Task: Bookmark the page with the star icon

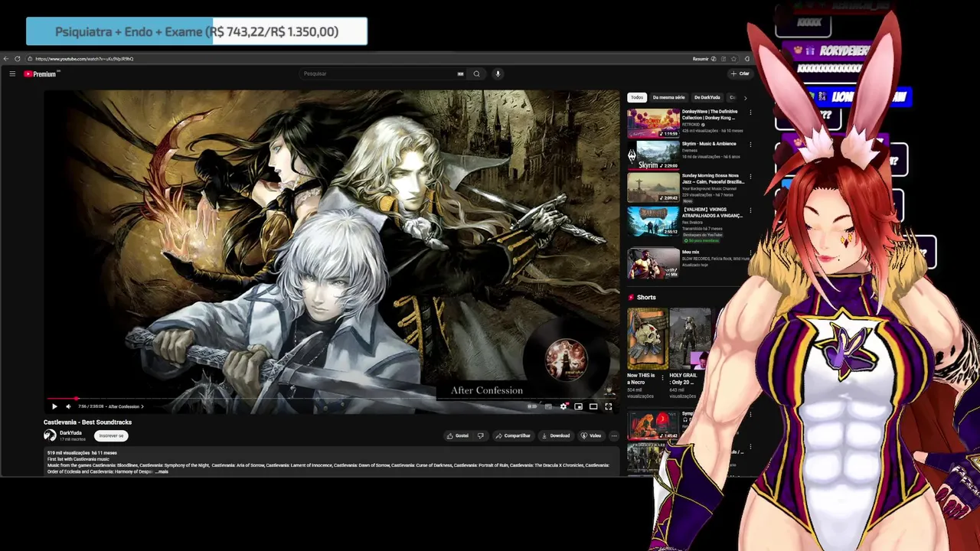Action: pyautogui.click(x=733, y=59)
